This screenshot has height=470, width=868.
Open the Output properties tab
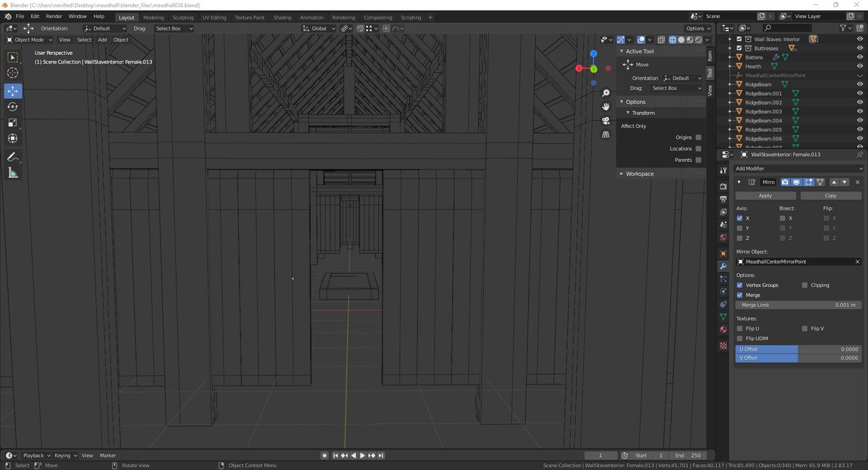click(x=723, y=199)
